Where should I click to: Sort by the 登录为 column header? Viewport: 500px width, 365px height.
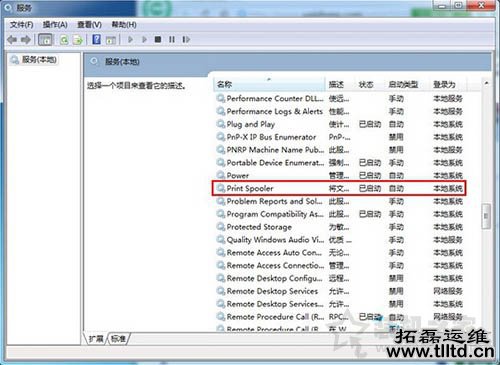[x=448, y=84]
